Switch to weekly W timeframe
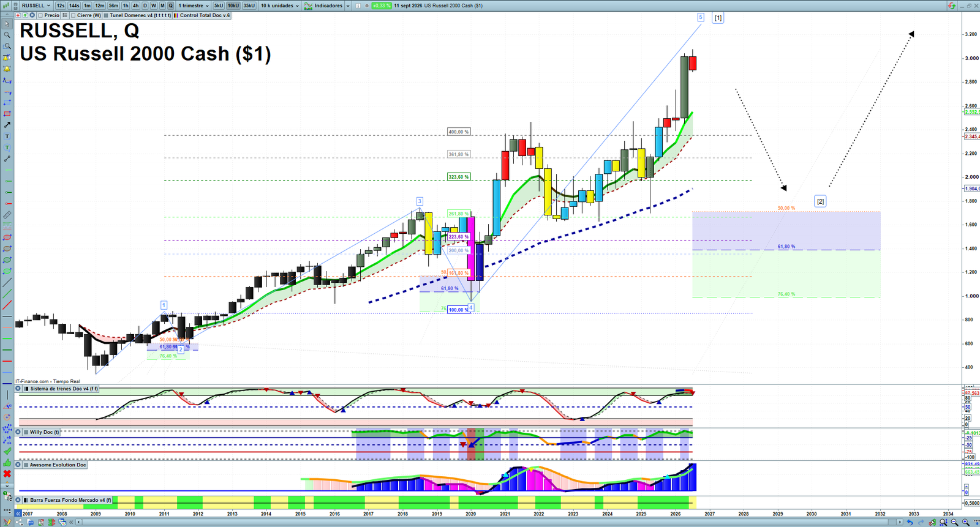Screen dimensions: 980x527 click(154, 6)
